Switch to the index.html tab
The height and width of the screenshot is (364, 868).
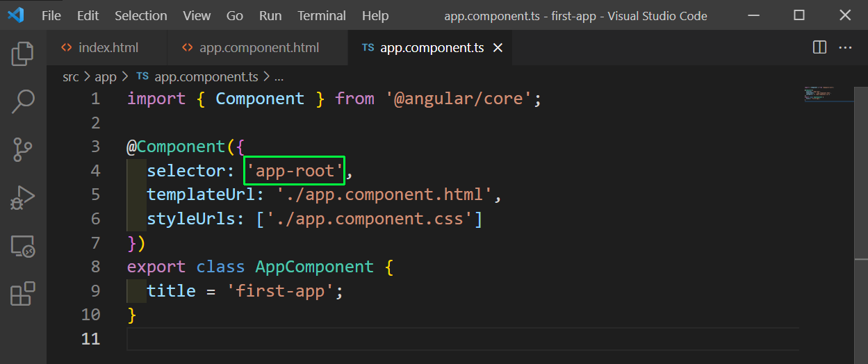(108, 48)
